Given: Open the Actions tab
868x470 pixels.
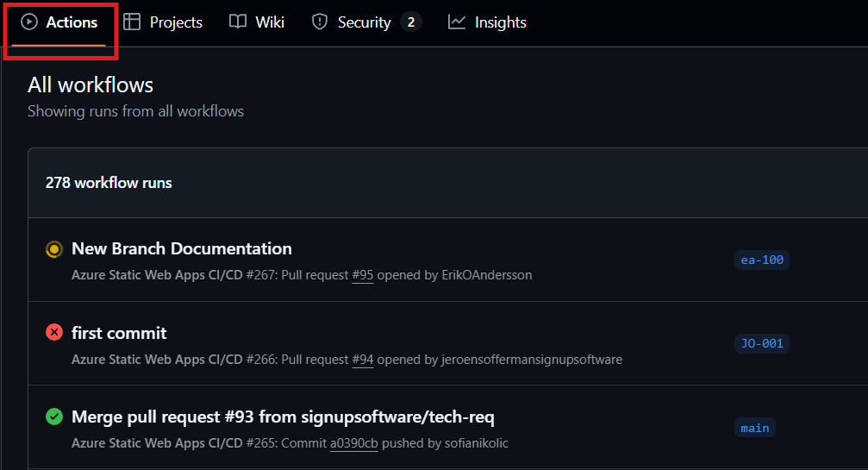Looking at the screenshot, I should click(72, 22).
